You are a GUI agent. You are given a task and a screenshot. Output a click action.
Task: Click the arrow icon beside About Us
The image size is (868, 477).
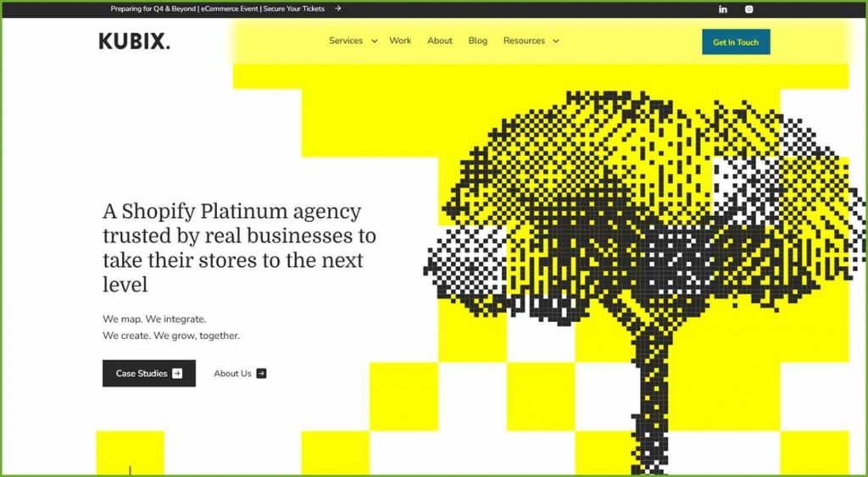click(x=261, y=374)
